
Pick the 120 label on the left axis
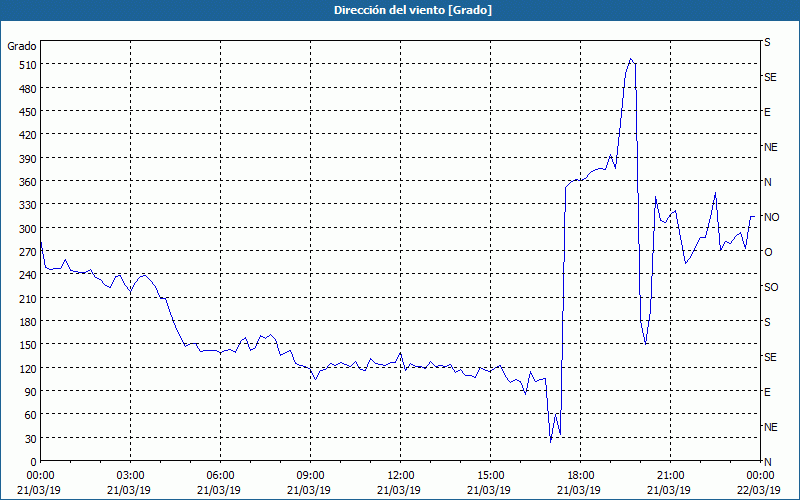[28, 368]
